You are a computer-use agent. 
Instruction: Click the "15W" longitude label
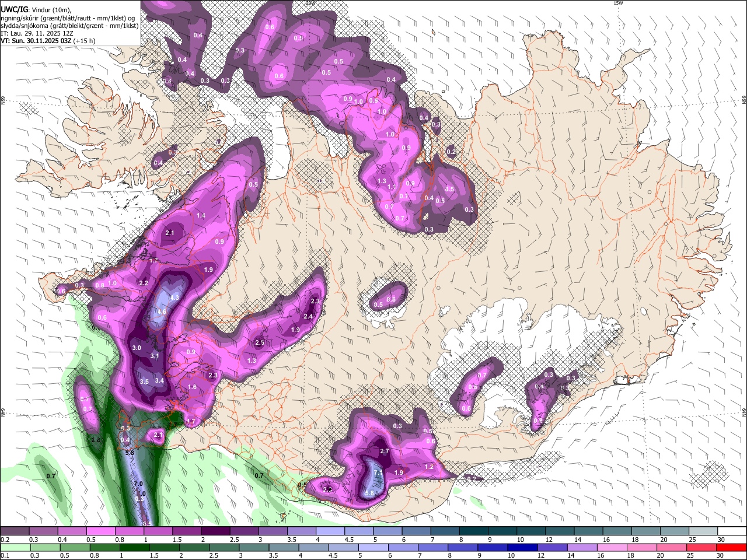(x=617, y=3)
